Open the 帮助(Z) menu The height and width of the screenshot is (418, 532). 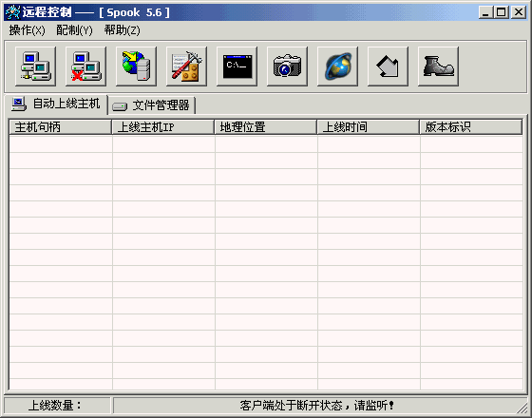(x=122, y=30)
